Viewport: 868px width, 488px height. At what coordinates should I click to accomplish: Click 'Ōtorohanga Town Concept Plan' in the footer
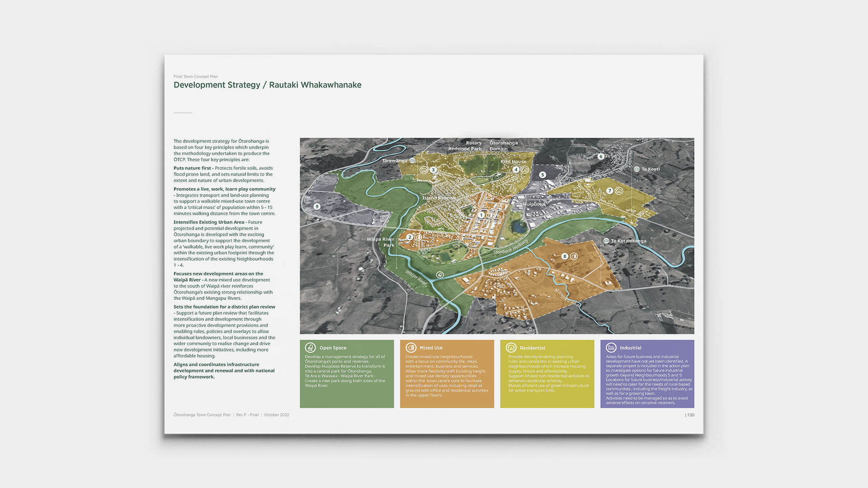tap(202, 415)
